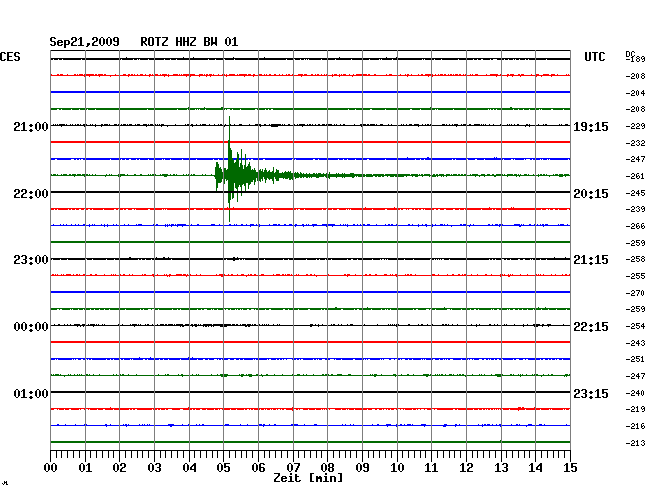Click the DC offset value -258
The image size is (650, 494).
pyautogui.click(x=635, y=259)
